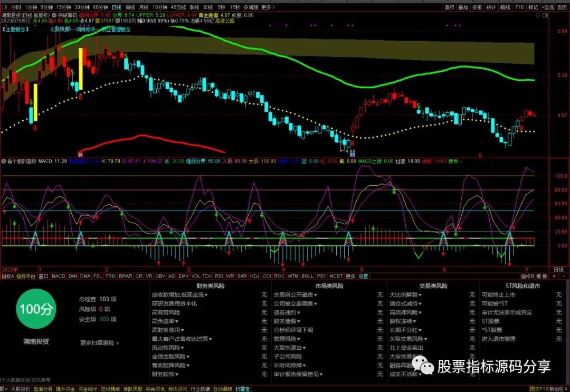
Task: Click the small window icon before 分时
Action: [x=5, y=7]
